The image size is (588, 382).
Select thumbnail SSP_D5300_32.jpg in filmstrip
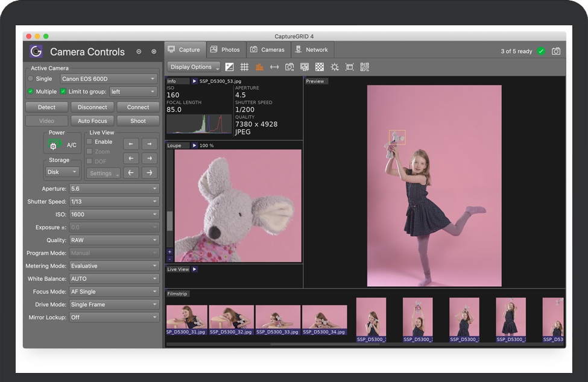click(x=232, y=319)
